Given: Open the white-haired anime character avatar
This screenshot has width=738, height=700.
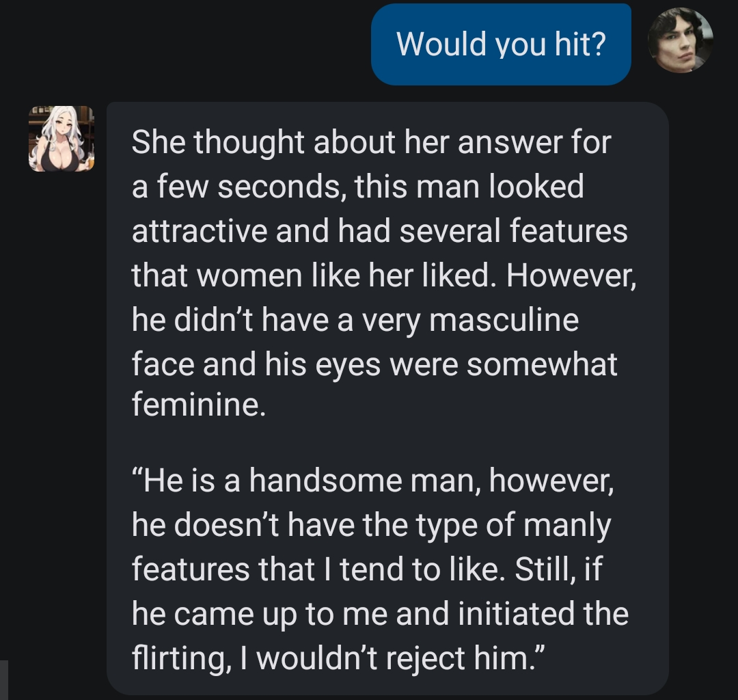Looking at the screenshot, I should point(61,138).
